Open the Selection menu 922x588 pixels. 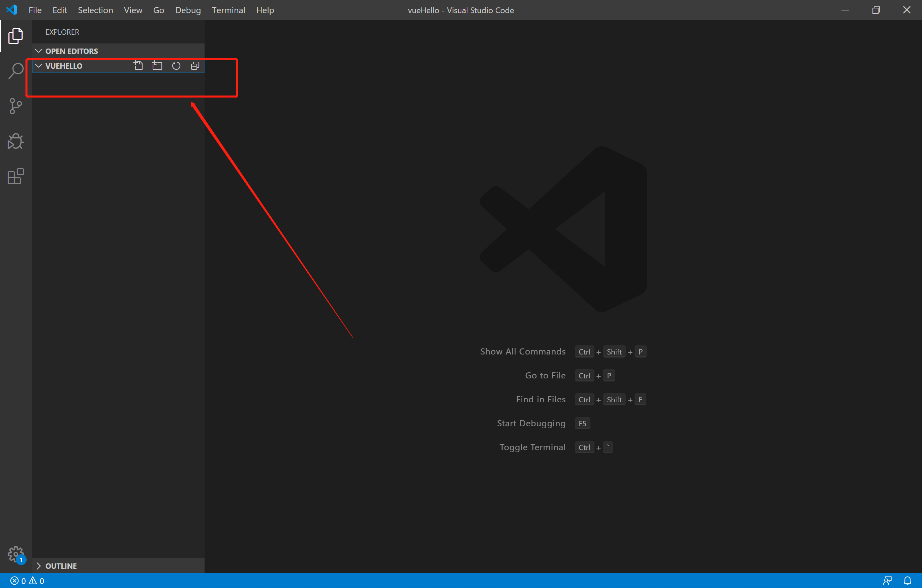click(95, 10)
